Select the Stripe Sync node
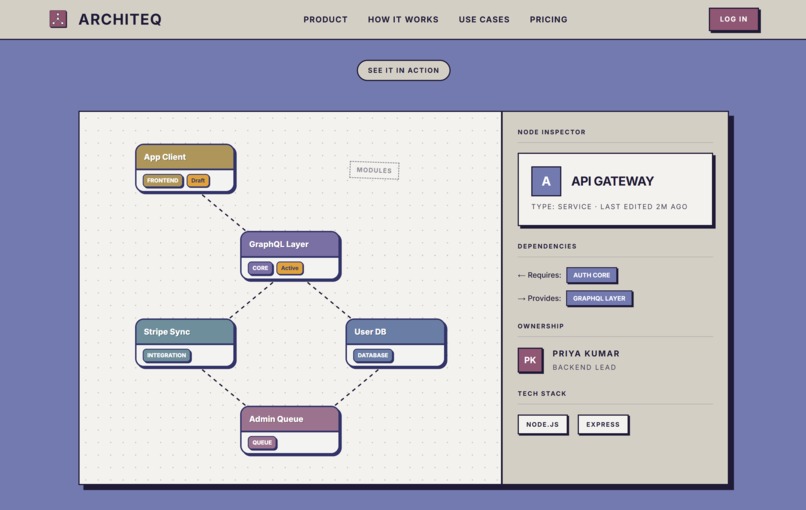Viewport: 806px width, 510px height. click(x=185, y=343)
